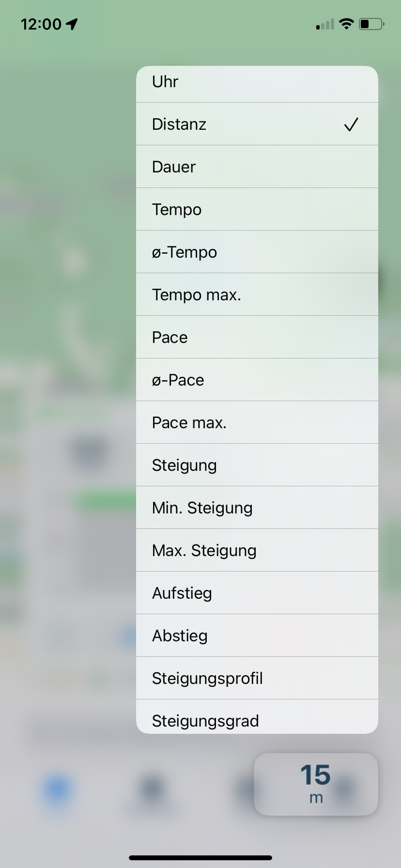Select the Steigung menu item
Viewport: 401px width, 868px height.
[x=257, y=465]
